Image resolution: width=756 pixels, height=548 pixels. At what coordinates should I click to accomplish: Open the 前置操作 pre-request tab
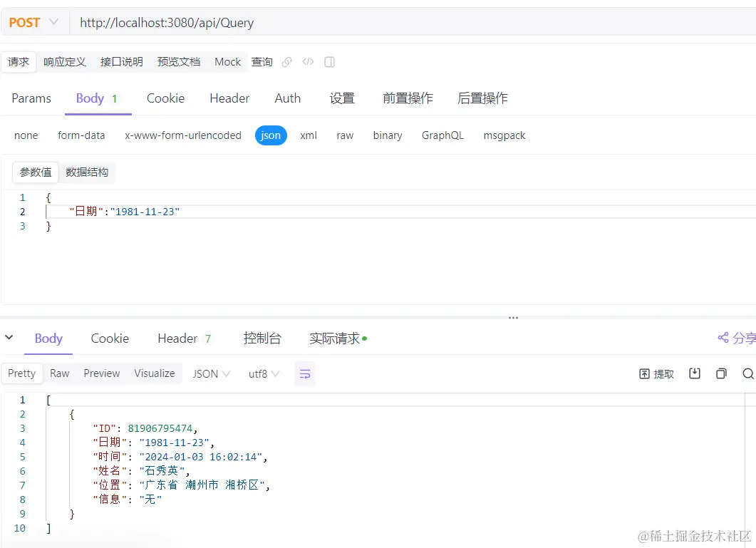coord(408,98)
